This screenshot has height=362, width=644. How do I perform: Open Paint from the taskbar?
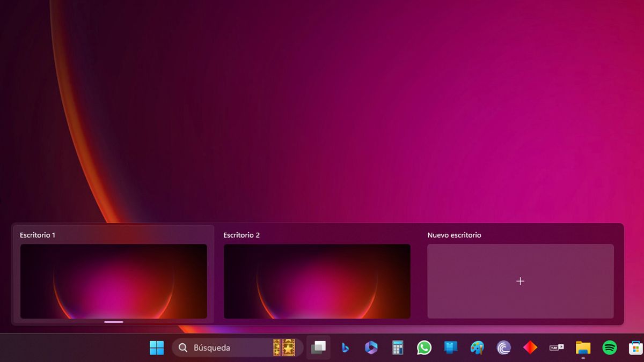point(477,348)
